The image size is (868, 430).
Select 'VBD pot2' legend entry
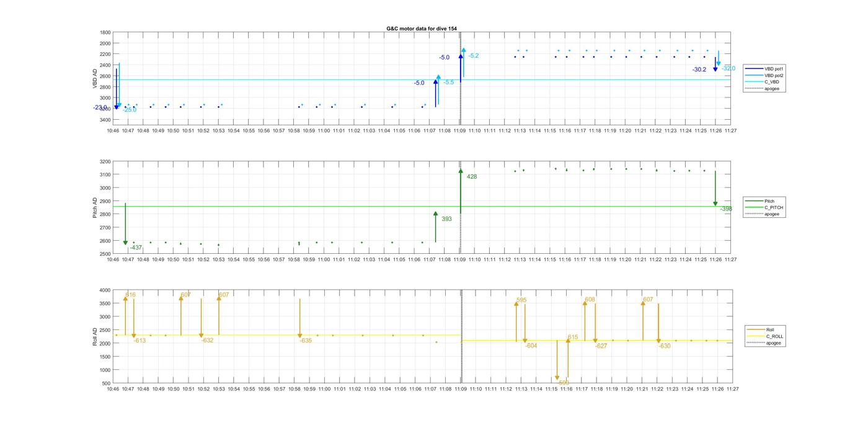click(765, 75)
